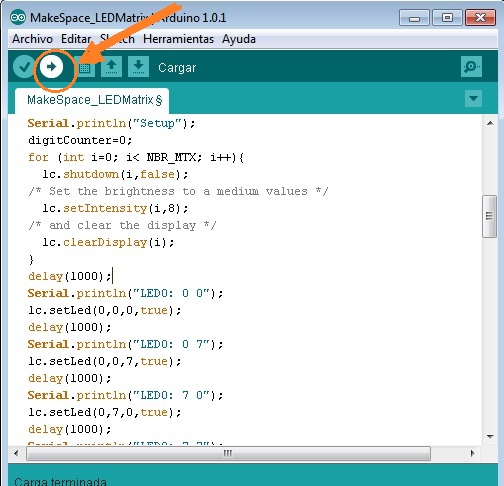
Task: Click the horizontal scrollbar right arrow
Action: tap(472, 453)
